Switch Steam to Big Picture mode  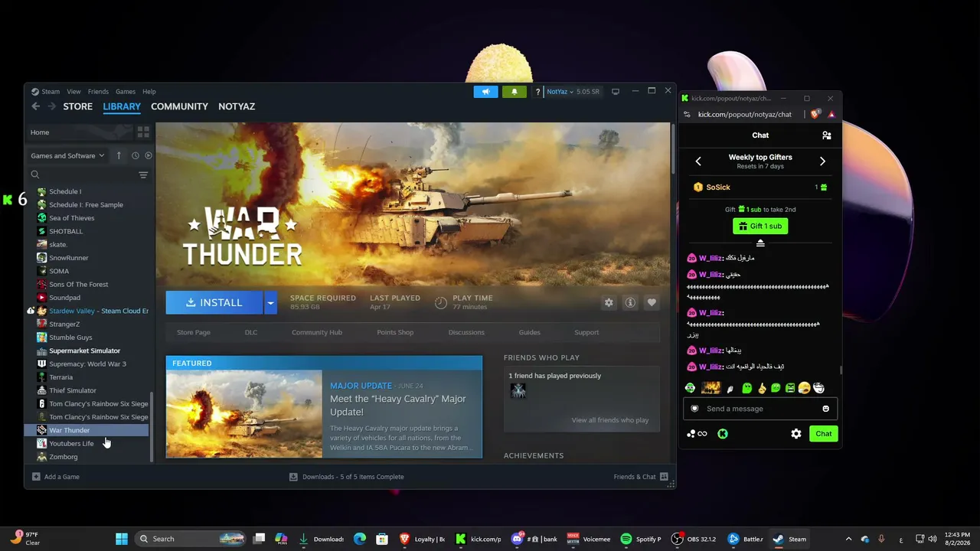pos(615,92)
